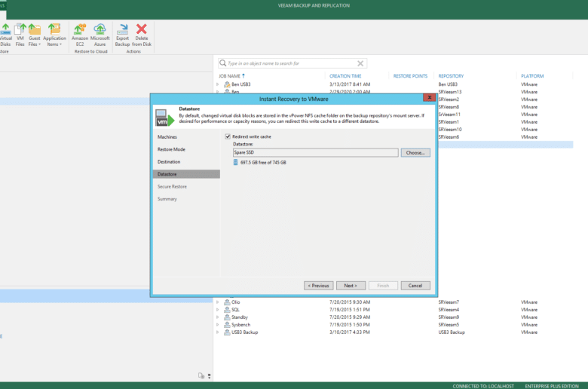This screenshot has width=588, height=389.
Task: Click the search magnifier icon
Action: point(222,63)
